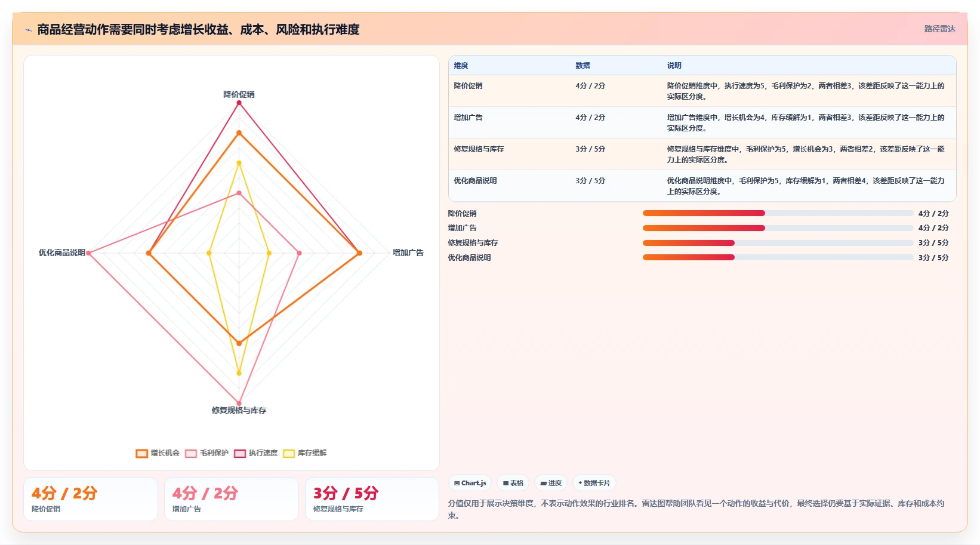
Task: Select the 降价促销 table row name
Action: pos(468,86)
